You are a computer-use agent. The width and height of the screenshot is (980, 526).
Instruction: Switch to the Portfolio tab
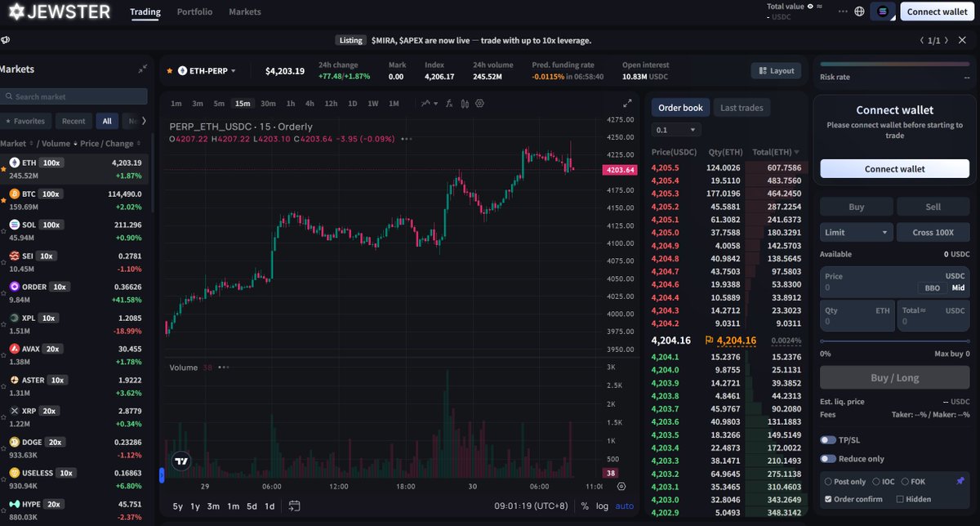point(194,12)
